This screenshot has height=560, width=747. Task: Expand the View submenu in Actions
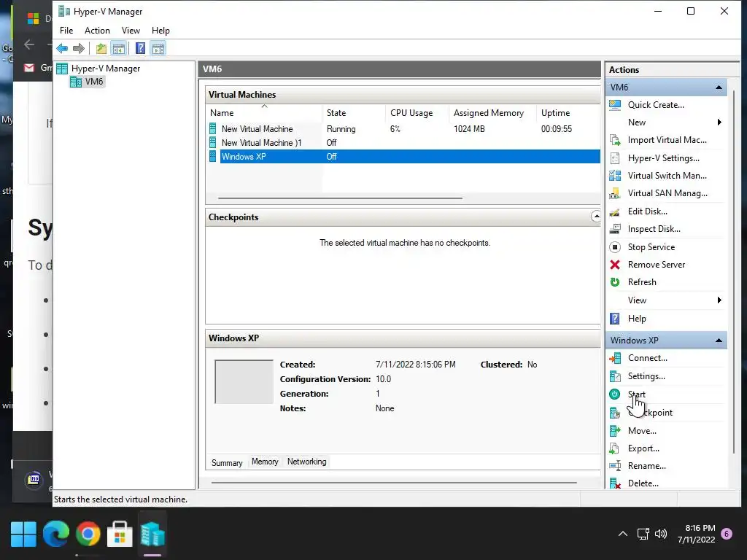click(719, 300)
